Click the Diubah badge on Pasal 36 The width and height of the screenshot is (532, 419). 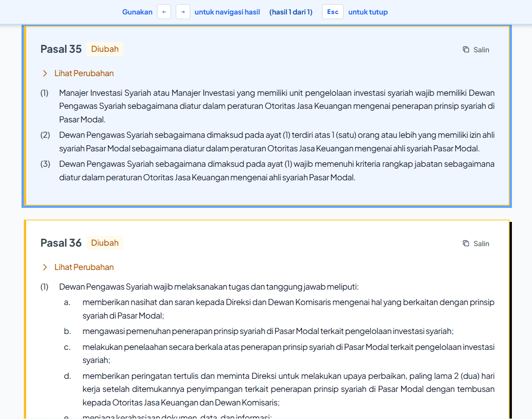coord(105,242)
